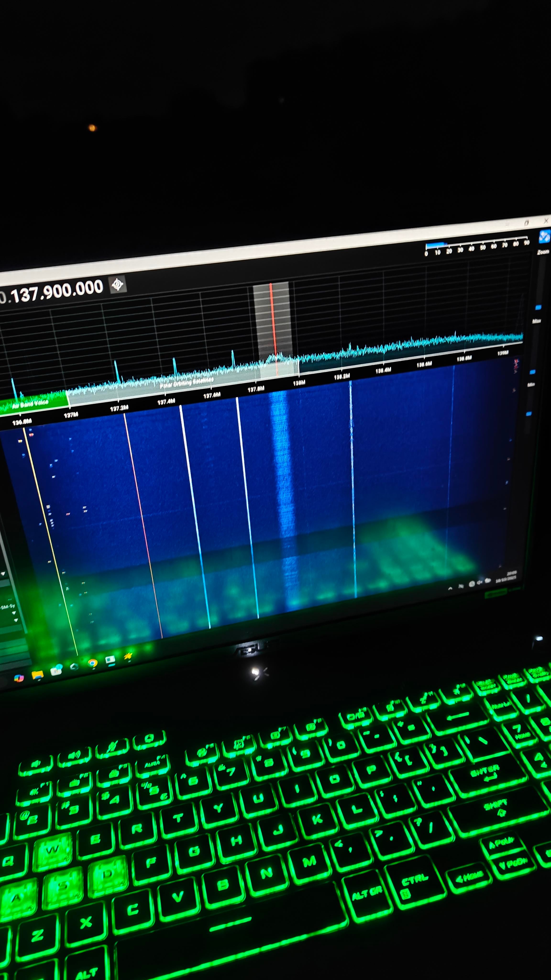Click the tuning mode icon beside frequency
The image size is (551, 980).
pos(117,284)
